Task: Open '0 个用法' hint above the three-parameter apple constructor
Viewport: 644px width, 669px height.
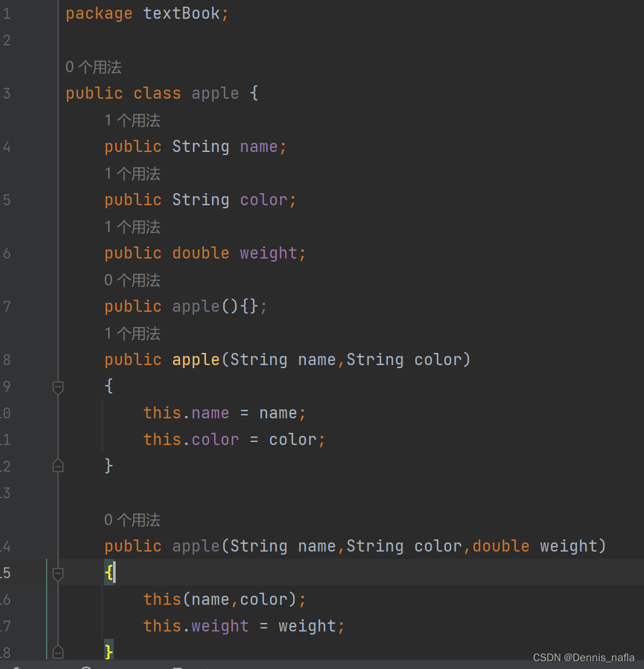Action: [132, 520]
